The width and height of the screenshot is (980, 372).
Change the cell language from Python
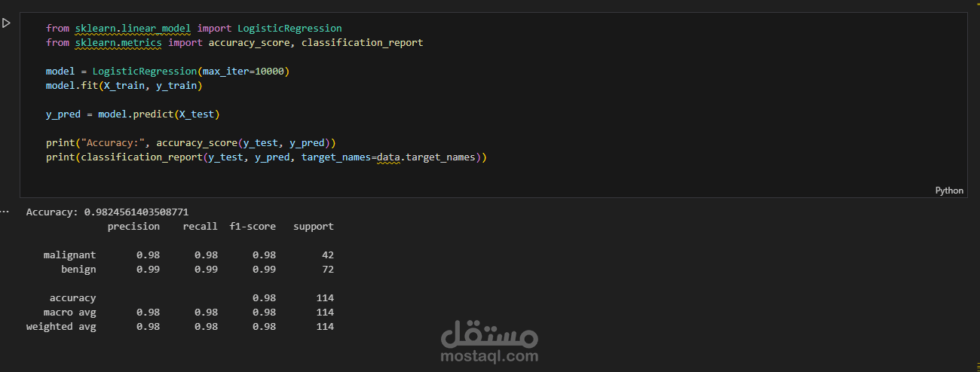point(949,191)
